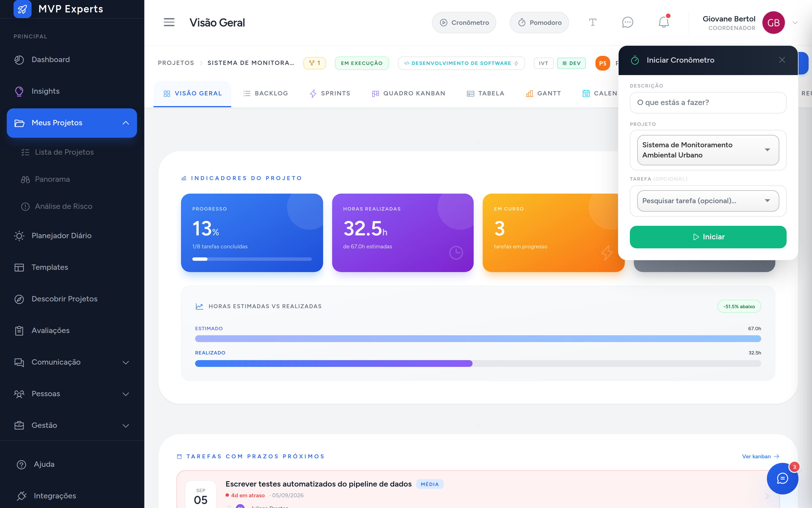Open the chat messages icon in header
The image size is (812, 508).
[x=627, y=23]
